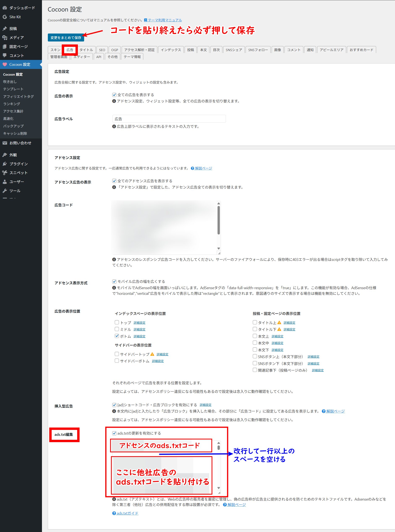Click the Cocoon 設定 heart icon
The height and width of the screenshot is (532, 395).
coord(5,64)
